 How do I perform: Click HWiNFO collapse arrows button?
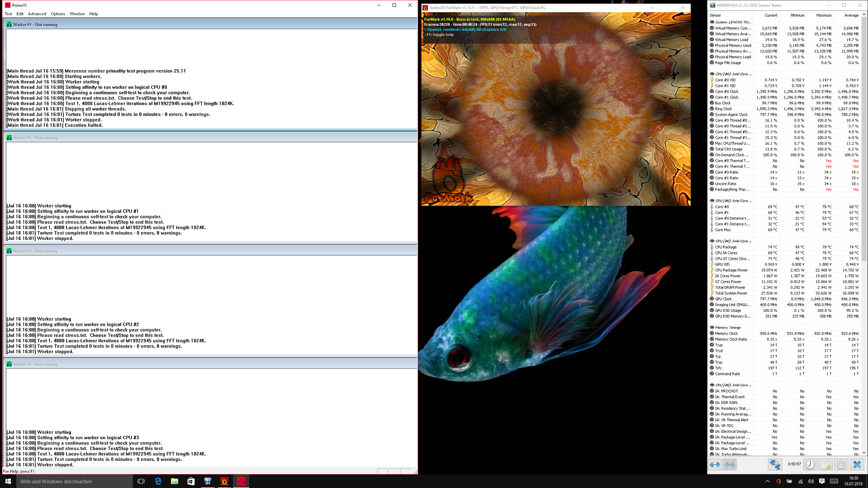pos(730,464)
